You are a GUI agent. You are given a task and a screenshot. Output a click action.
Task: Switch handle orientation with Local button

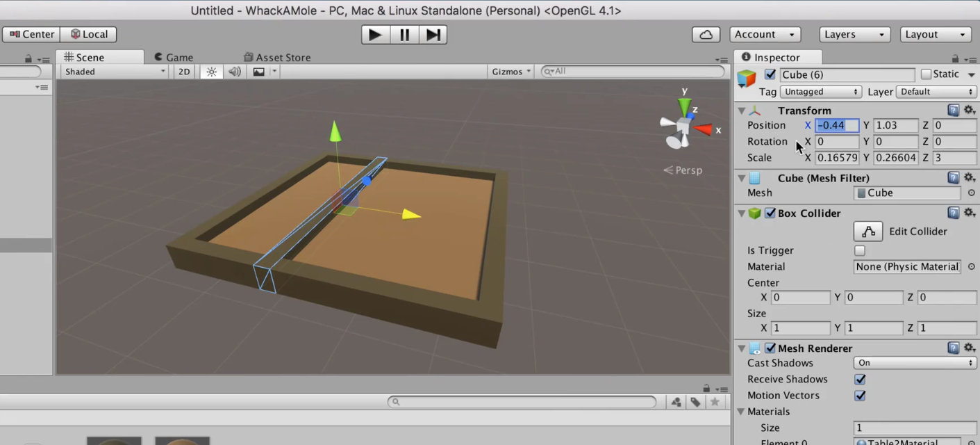pyautogui.click(x=89, y=33)
